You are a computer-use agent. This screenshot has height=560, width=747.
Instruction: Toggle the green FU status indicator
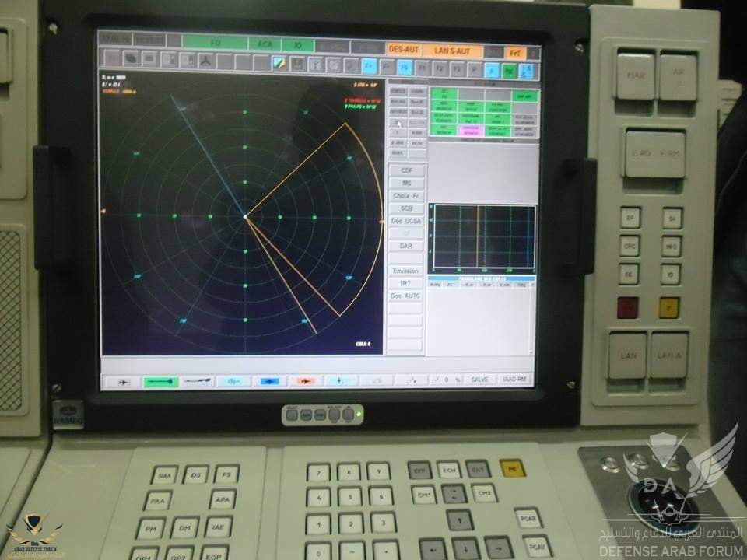click(216, 43)
